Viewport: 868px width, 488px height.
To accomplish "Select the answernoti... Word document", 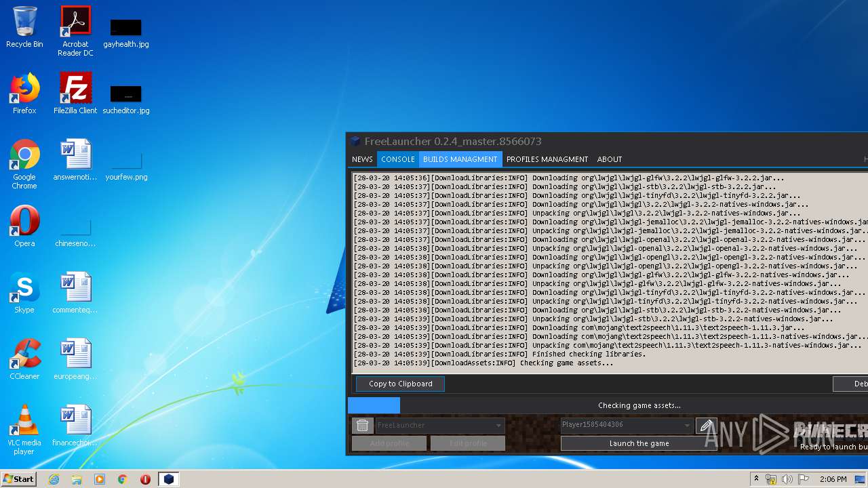I will pyautogui.click(x=75, y=160).
